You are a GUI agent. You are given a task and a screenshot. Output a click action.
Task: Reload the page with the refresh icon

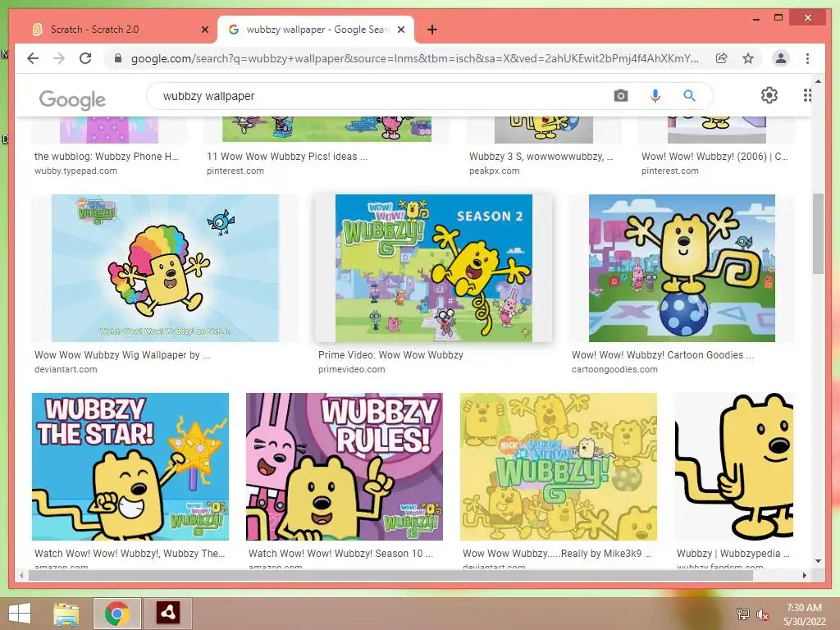[x=85, y=58]
